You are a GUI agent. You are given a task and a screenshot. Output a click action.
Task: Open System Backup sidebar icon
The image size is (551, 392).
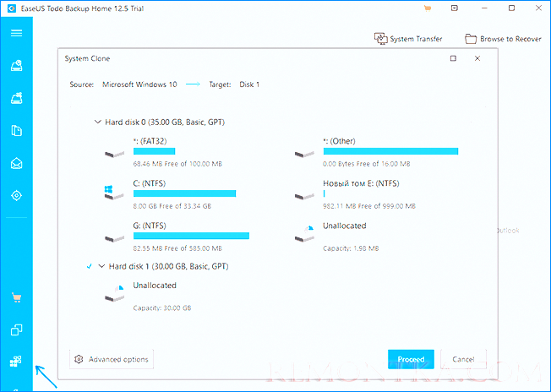17,98
